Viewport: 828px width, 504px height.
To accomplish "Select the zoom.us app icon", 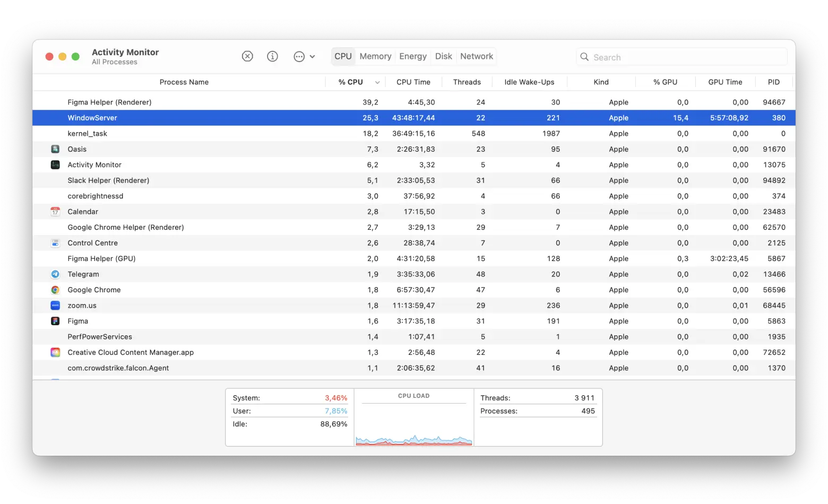I will 55,306.
